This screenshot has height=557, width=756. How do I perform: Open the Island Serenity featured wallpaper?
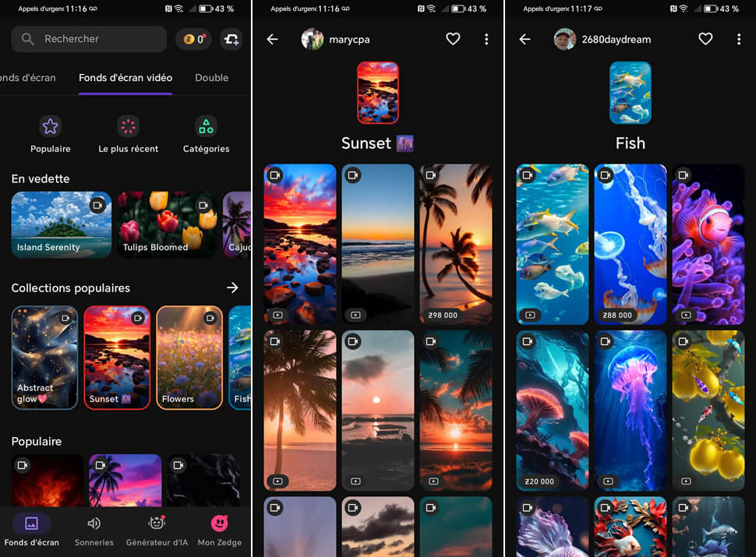pos(61,224)
